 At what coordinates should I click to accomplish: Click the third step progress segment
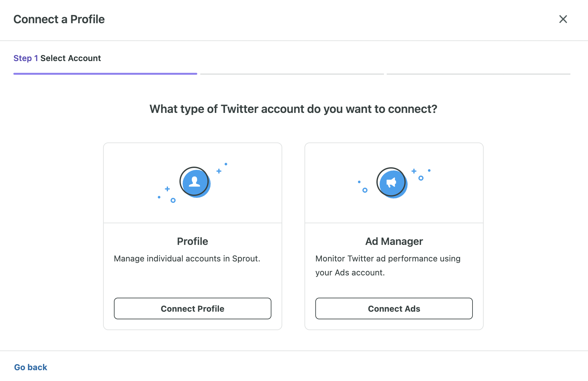pos(478,73)
